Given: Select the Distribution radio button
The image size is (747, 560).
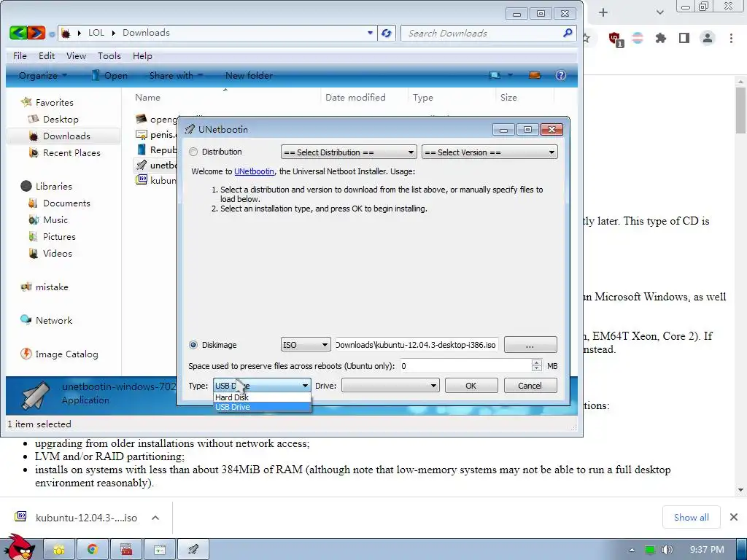Looking at the screenshot, I should point(193,152).
